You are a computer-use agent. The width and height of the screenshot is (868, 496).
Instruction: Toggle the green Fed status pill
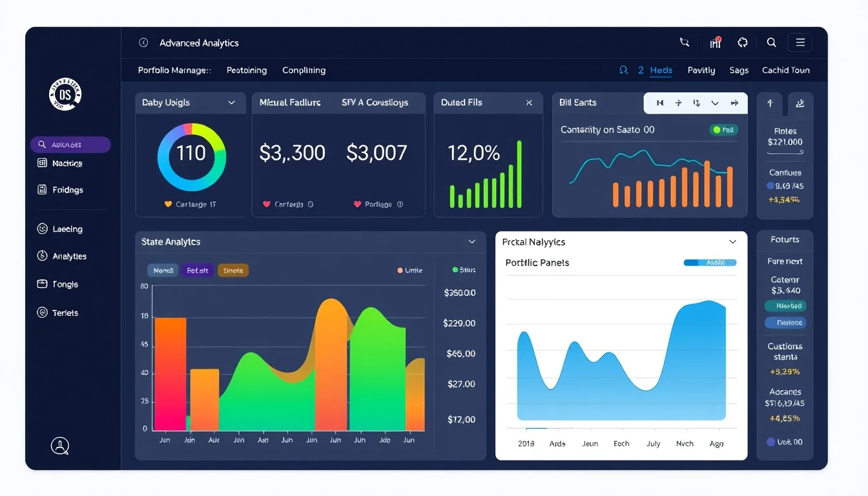724,130
